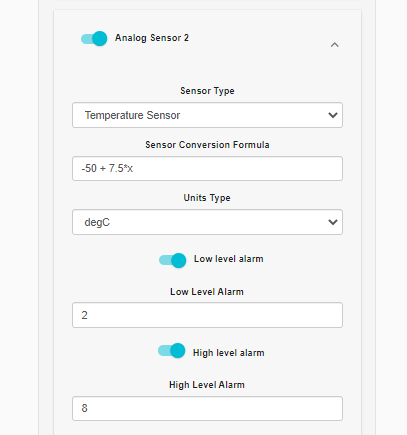This screenshot has height=435, width=407.
Task: Click the Units Type label
Action: coord(207,198)
